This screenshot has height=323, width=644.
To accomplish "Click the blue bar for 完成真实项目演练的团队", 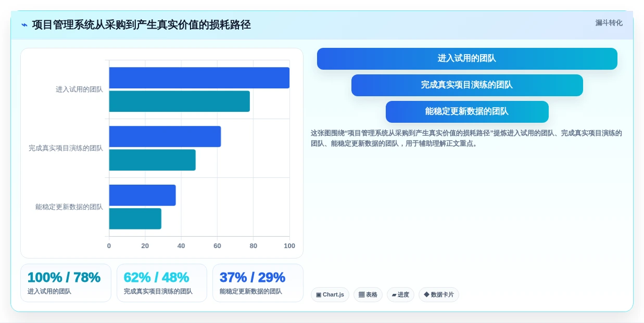I will pyautogui.click(x=165, y=136).
